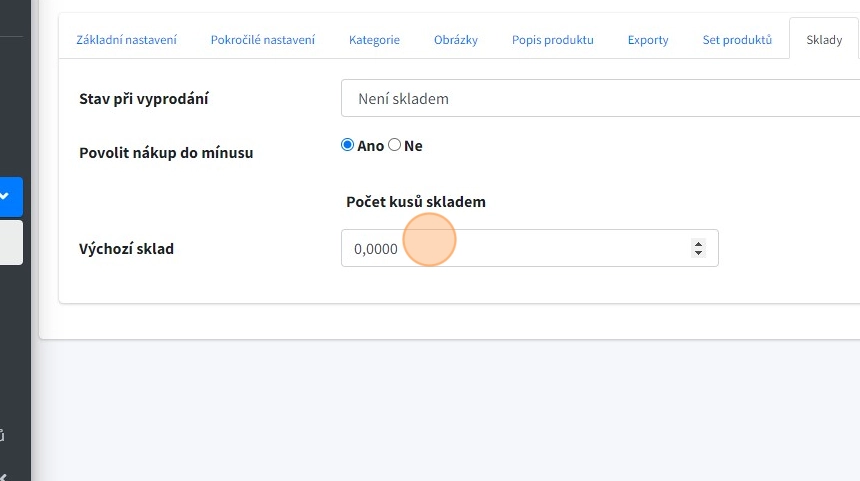Click the stepper up arrow for Výchozí sklad

698,243
